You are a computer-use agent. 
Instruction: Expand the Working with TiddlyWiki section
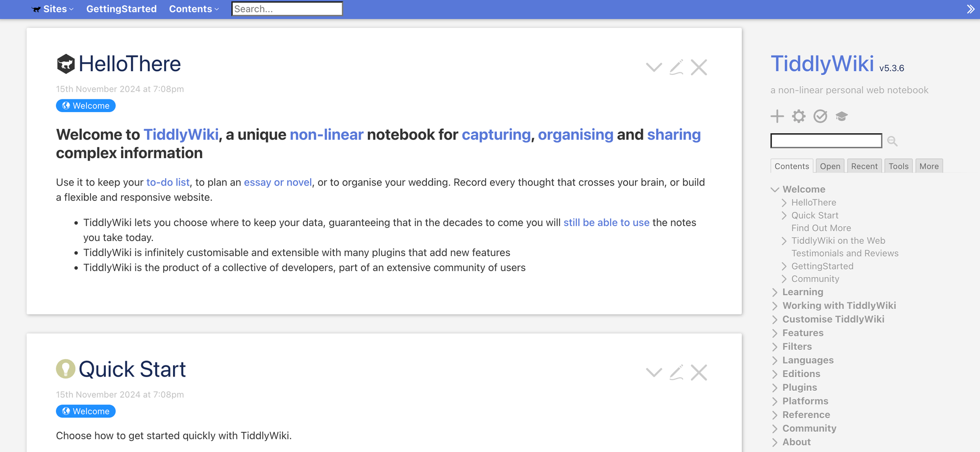[x=775, y=306]
